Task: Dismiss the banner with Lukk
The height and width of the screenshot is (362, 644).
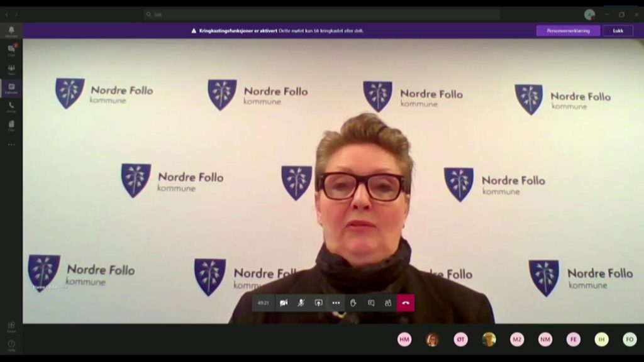Action: point(618,31)
